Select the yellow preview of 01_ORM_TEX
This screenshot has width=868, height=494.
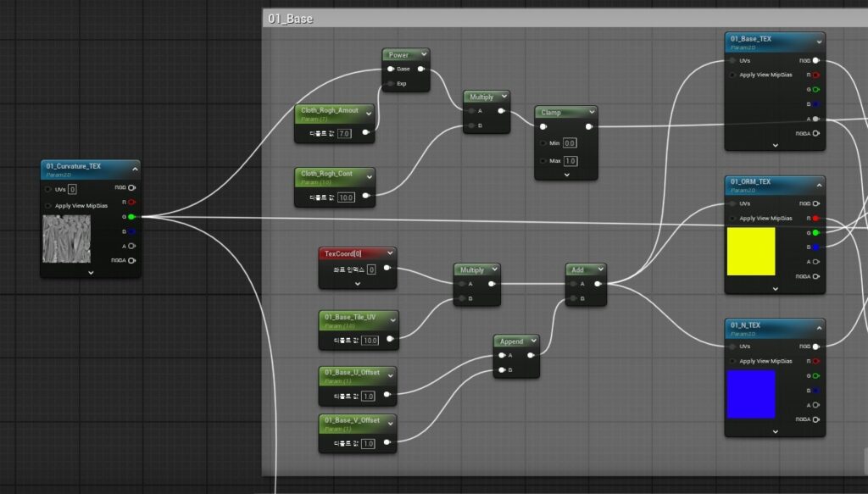[x=751, y=251]
